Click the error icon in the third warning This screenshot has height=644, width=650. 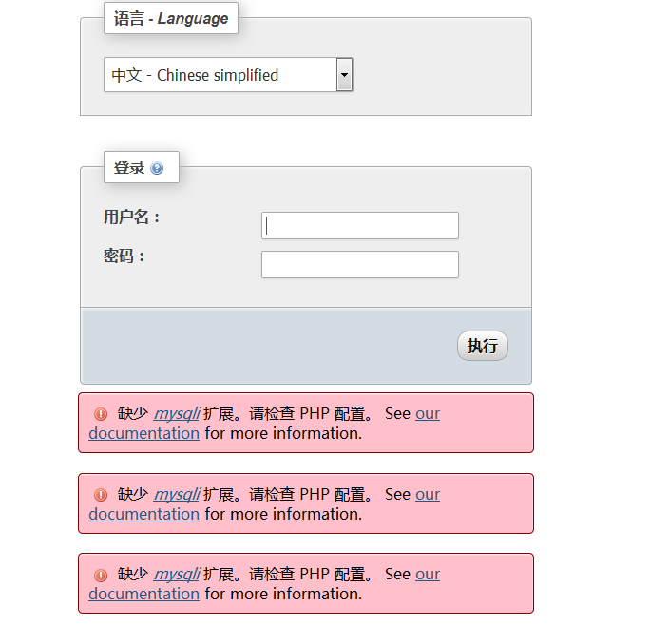pyautogui.click(x=101, y=575)
